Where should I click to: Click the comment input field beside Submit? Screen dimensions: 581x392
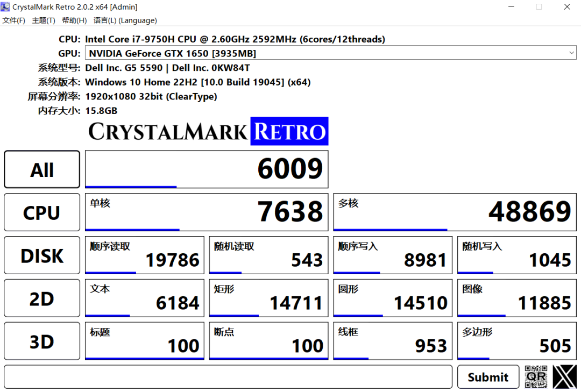pos(228,377)
